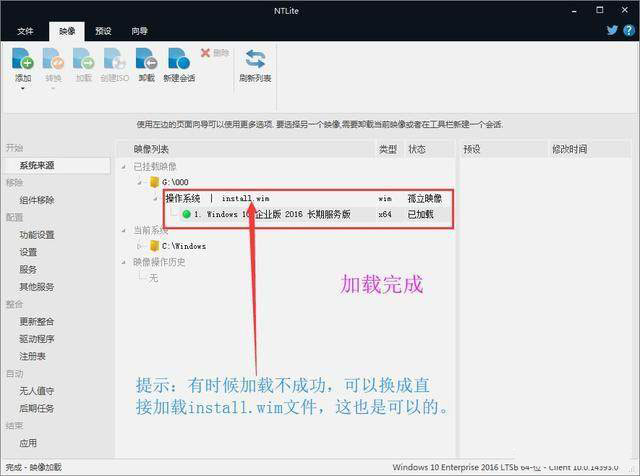
Task: Open 应用 page in sidebar
Action: pos(28,443)
